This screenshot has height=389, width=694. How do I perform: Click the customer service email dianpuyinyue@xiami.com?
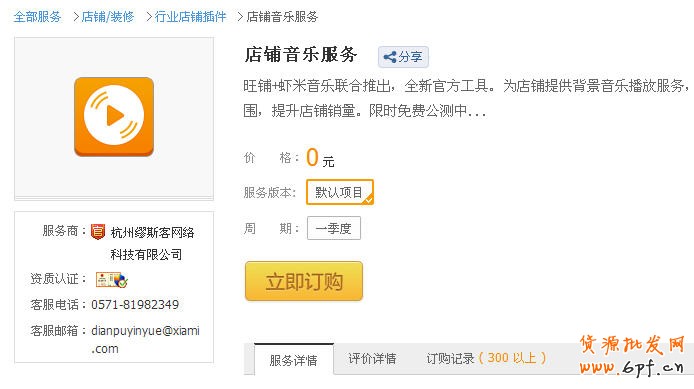coord(145,339)
